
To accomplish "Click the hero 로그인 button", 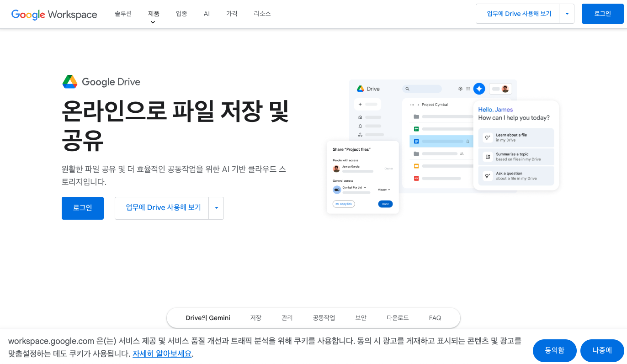I will 83,208.
